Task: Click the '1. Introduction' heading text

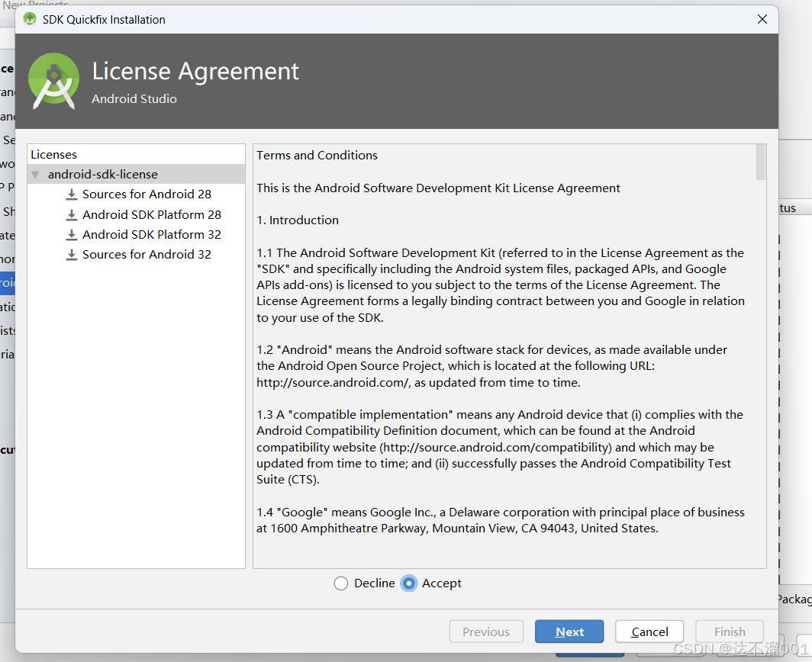Action: click(298, 220)
